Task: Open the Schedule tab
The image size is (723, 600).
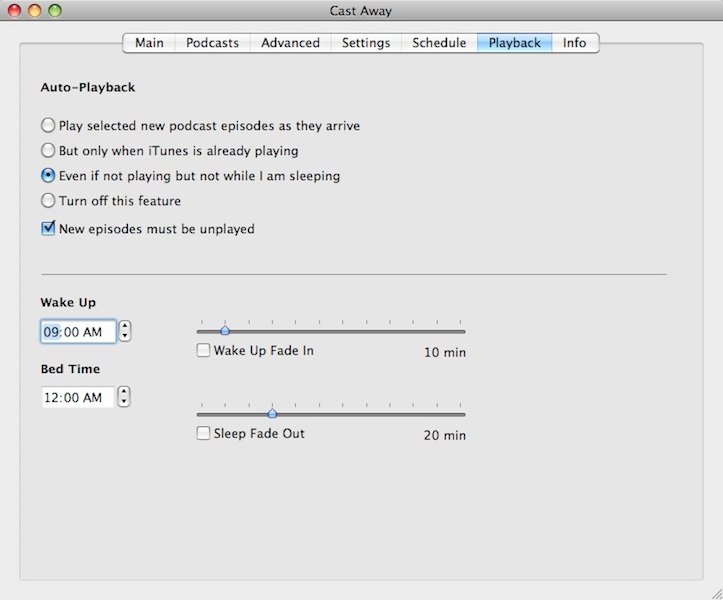Action: coord(439,43)
